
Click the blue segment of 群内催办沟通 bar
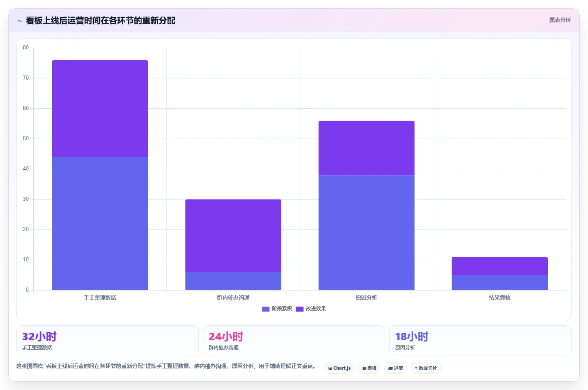click(x=233, y=281)
